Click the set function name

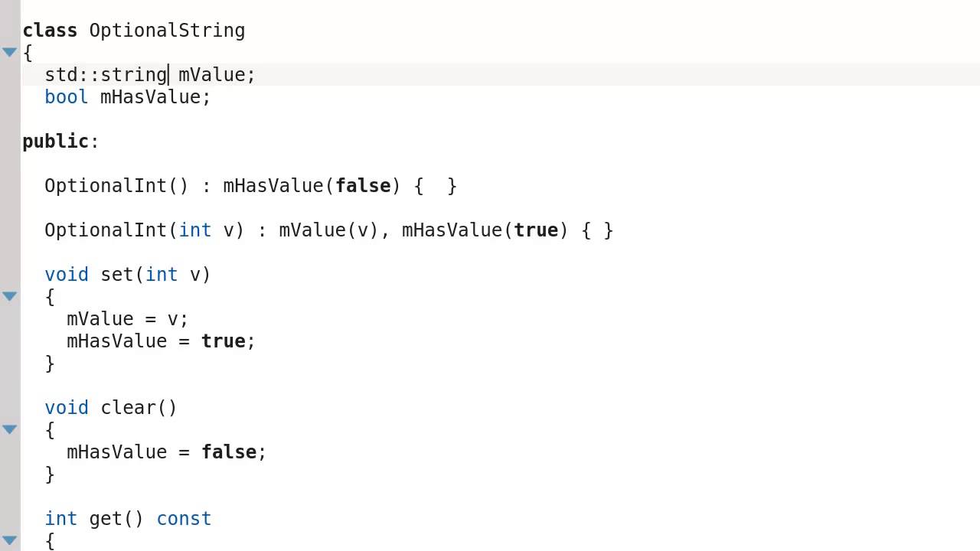tap(117, 275)
